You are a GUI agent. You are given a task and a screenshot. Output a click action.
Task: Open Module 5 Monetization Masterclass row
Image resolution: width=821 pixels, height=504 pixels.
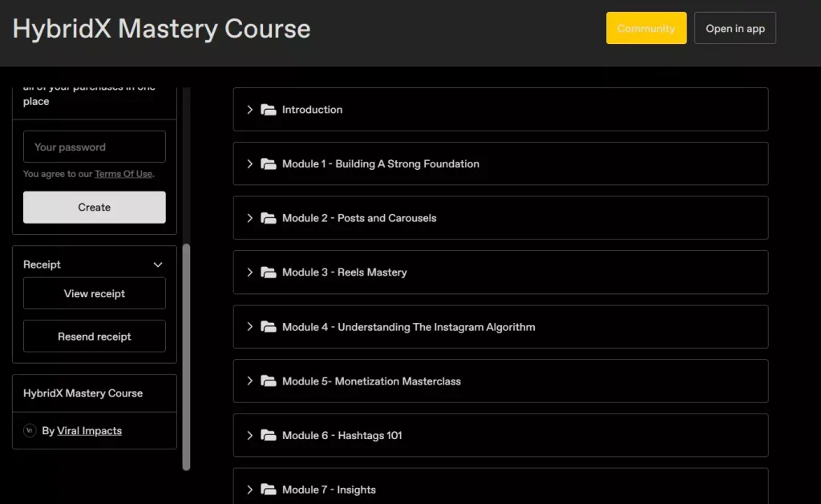tap(371, 381)
